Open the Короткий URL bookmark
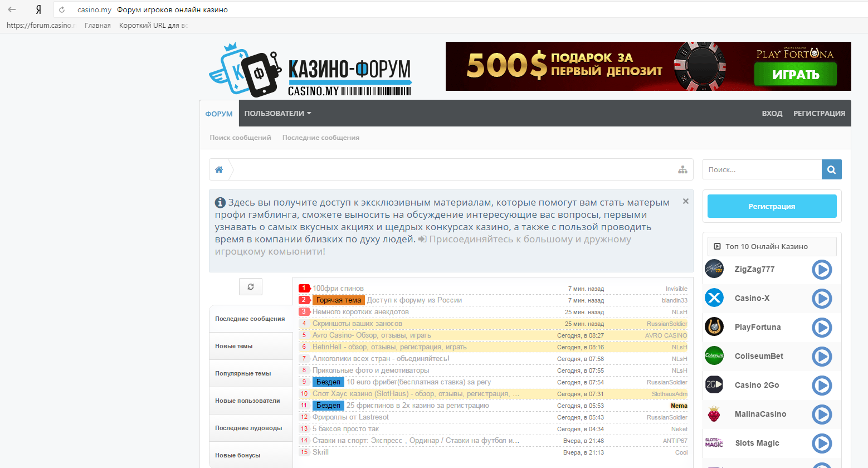Image resolution: width=868 pixels, height=468 pixels. click(x=154, y=25)
